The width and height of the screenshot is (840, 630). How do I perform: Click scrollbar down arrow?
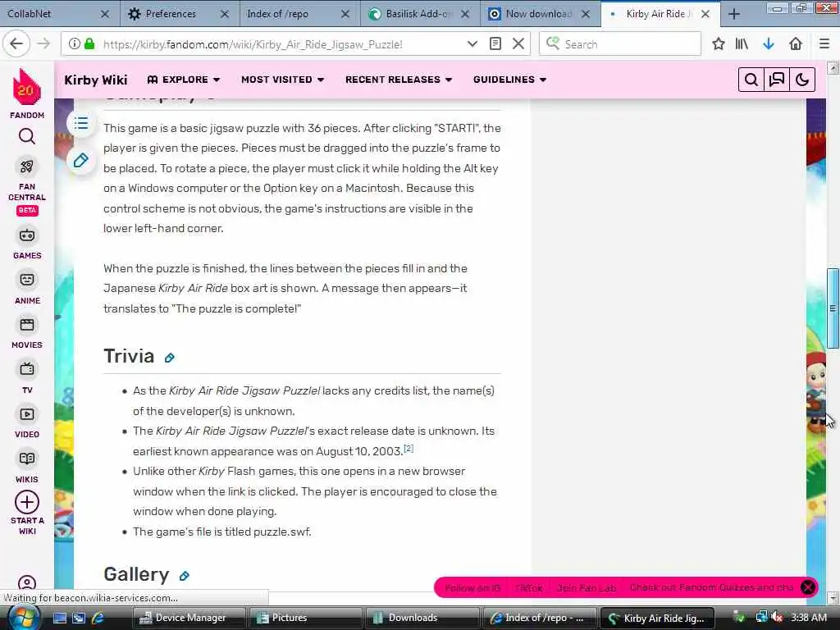tap(833, 598)
